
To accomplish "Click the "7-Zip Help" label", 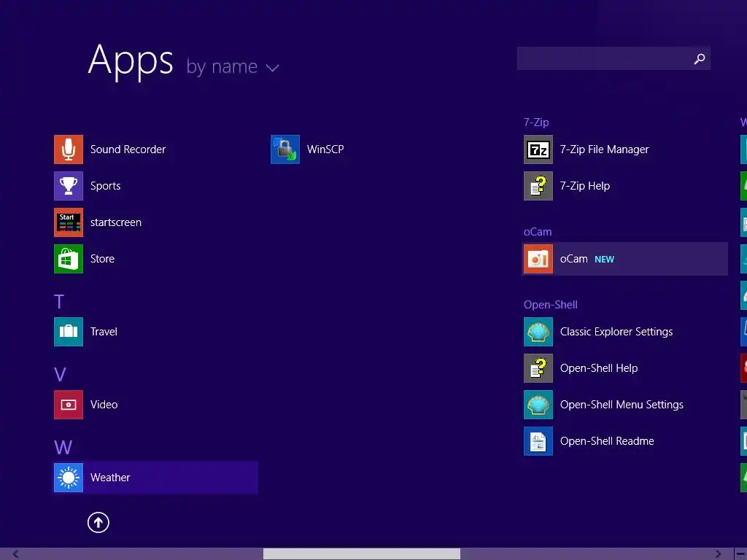I will 584,186.
